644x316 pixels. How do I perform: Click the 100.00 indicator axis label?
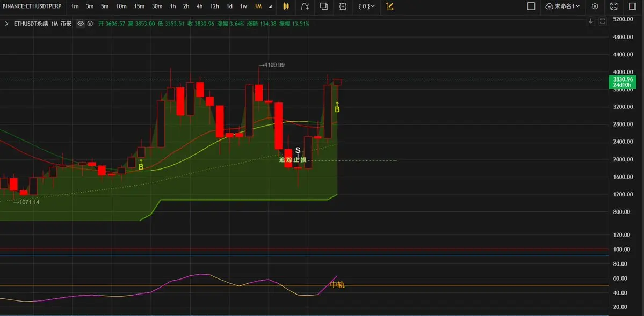623,249
